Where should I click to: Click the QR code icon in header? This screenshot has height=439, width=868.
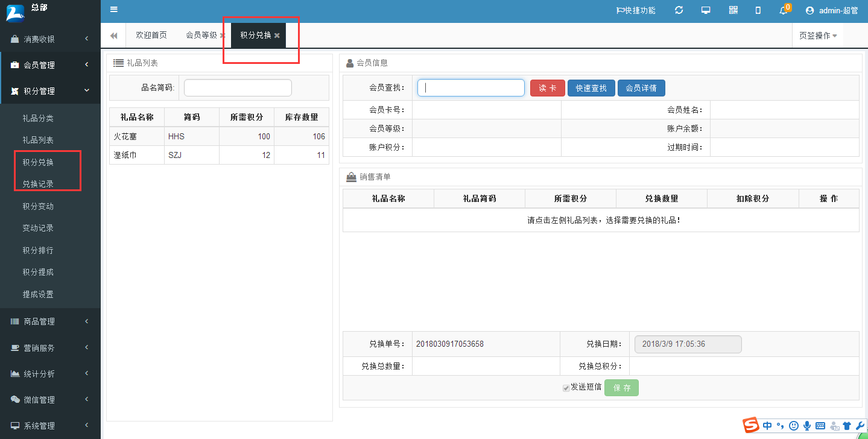tap(733, 10)
